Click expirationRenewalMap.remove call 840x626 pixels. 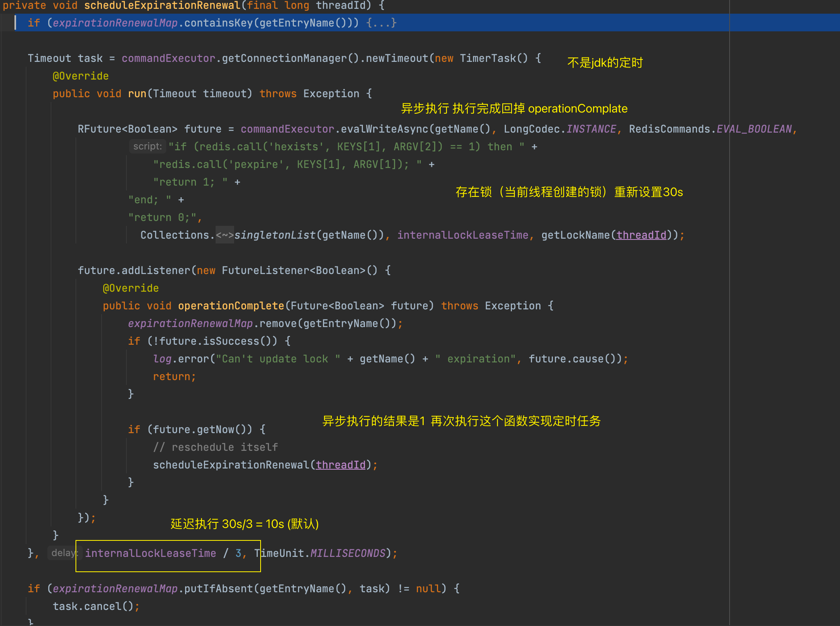click(212, 323)
